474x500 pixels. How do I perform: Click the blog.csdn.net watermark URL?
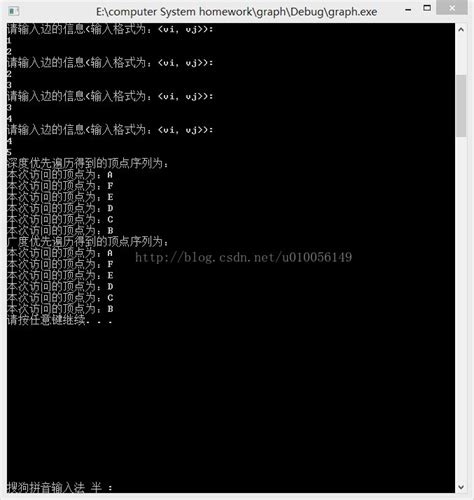243,257
